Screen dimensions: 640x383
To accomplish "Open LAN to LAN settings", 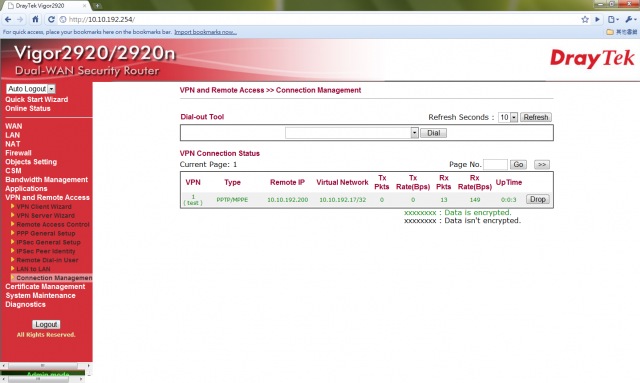I will (33, 269).
